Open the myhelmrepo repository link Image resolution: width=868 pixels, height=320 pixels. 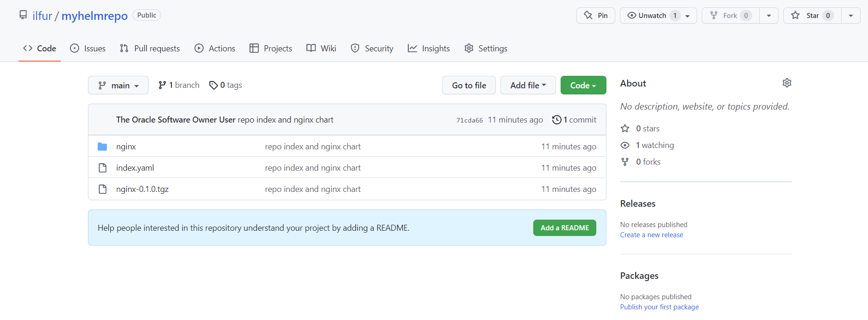(x=94, y=16)
